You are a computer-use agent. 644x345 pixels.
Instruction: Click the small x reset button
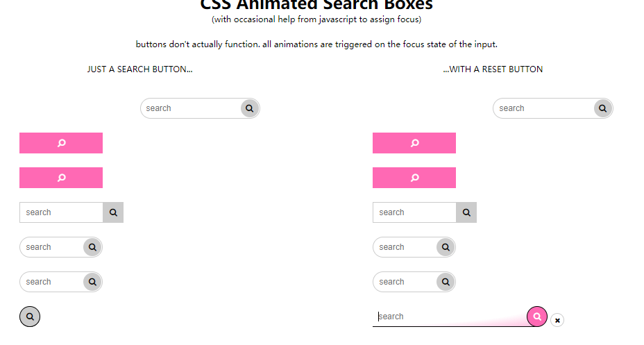557,320
